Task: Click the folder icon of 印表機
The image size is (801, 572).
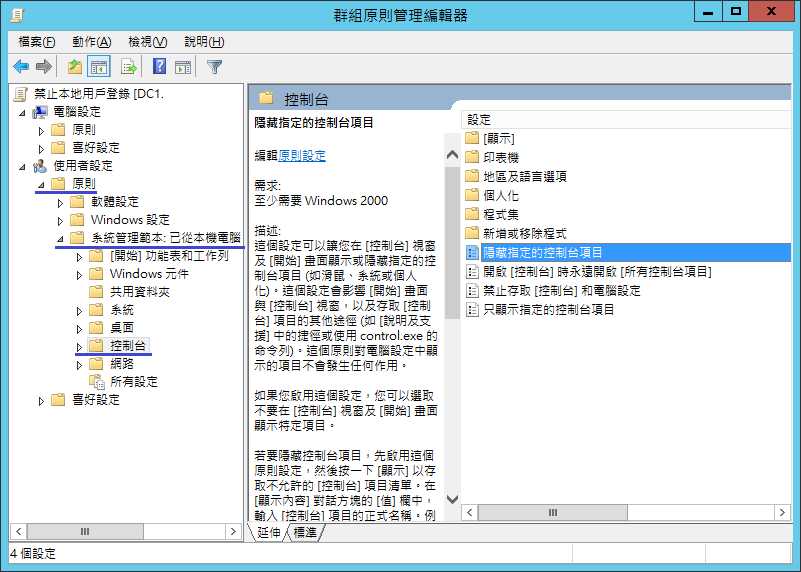Action: click(472, 157)
